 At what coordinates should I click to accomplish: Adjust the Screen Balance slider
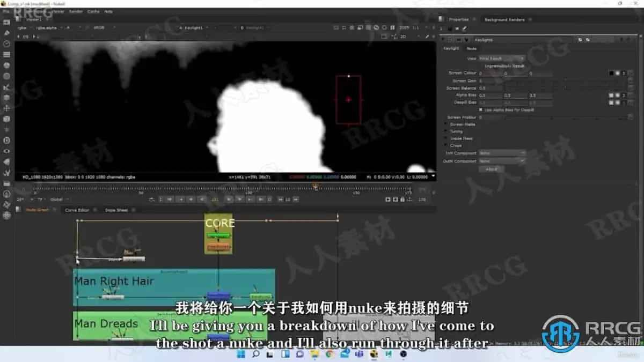point(565,87)
